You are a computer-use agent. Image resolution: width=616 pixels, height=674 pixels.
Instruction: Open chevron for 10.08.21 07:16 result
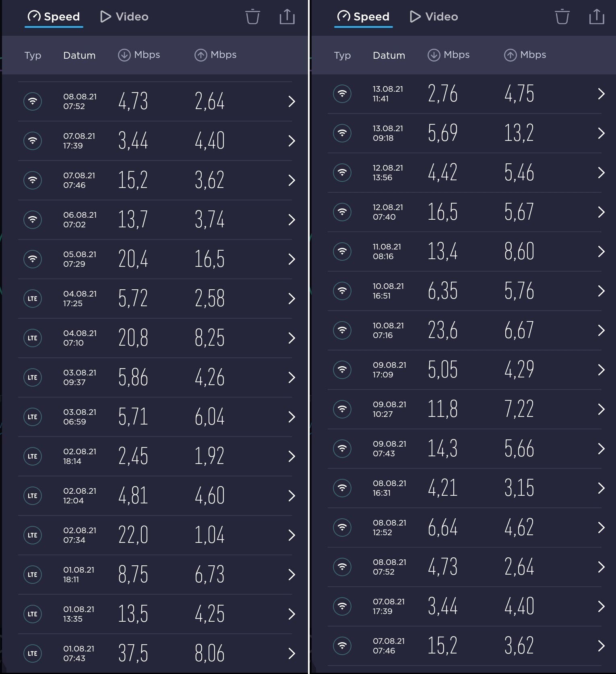pos(602,330)
